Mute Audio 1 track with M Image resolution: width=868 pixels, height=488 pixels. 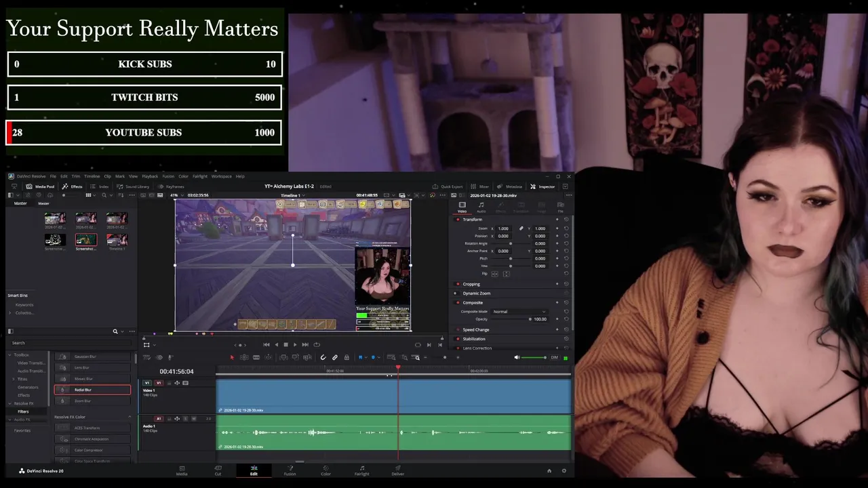point(194,419)
